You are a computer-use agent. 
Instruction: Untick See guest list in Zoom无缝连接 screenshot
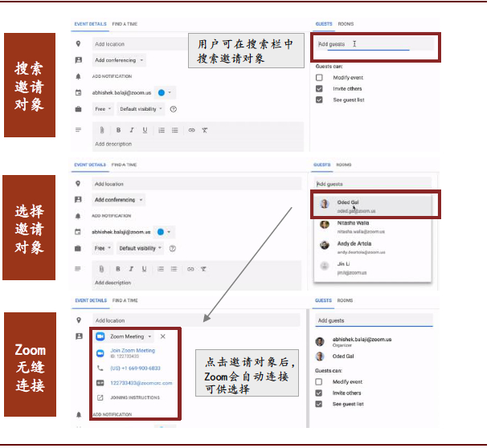point(319,404)
